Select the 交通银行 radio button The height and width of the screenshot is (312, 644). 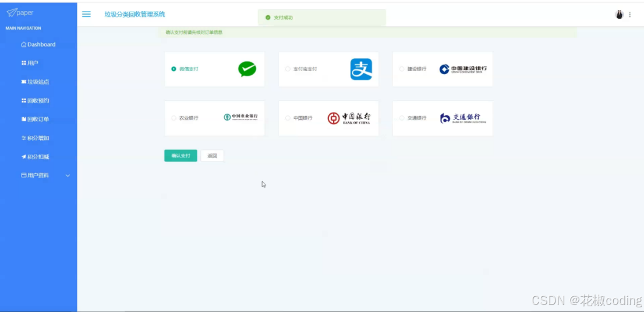point(402,118)
